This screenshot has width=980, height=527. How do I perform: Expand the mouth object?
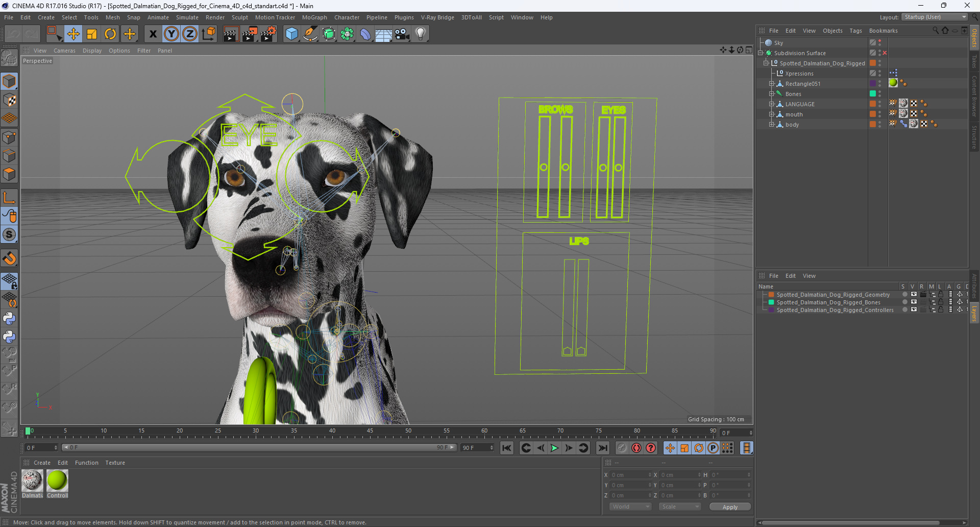[771, 114]
